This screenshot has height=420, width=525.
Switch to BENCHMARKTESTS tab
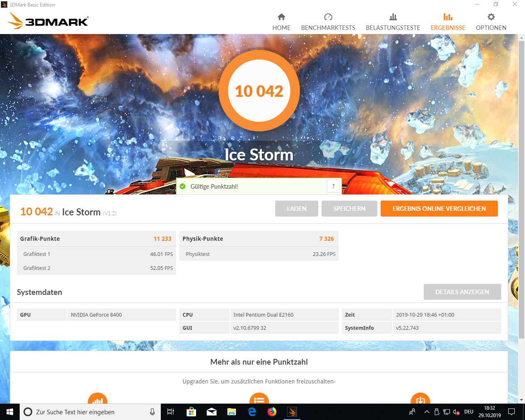tap(328, 22)
